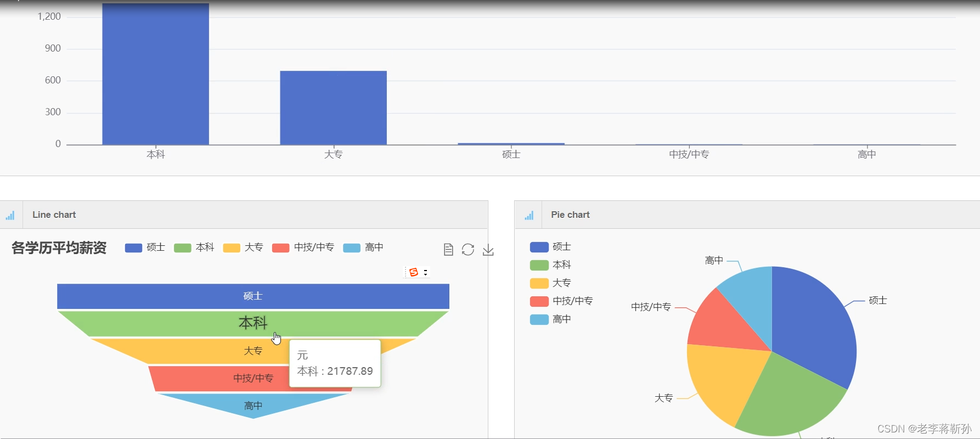This screenshot has width=980, height=439.
Task: Click the tooltip value 本科 : 21787.89
Action: [335, 372]
